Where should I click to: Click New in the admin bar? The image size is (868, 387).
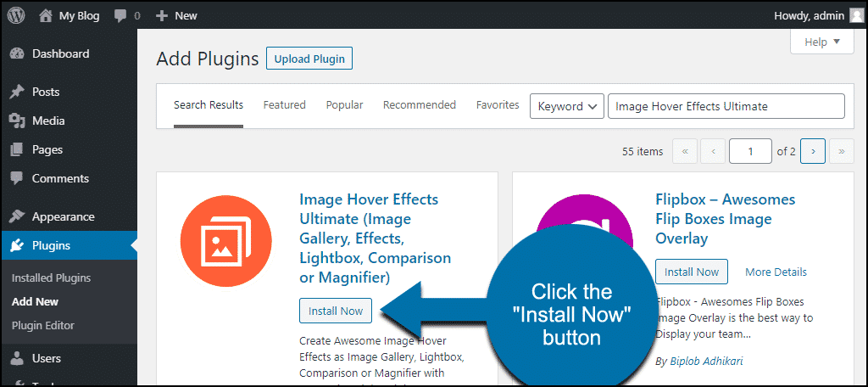click(186, 16)
